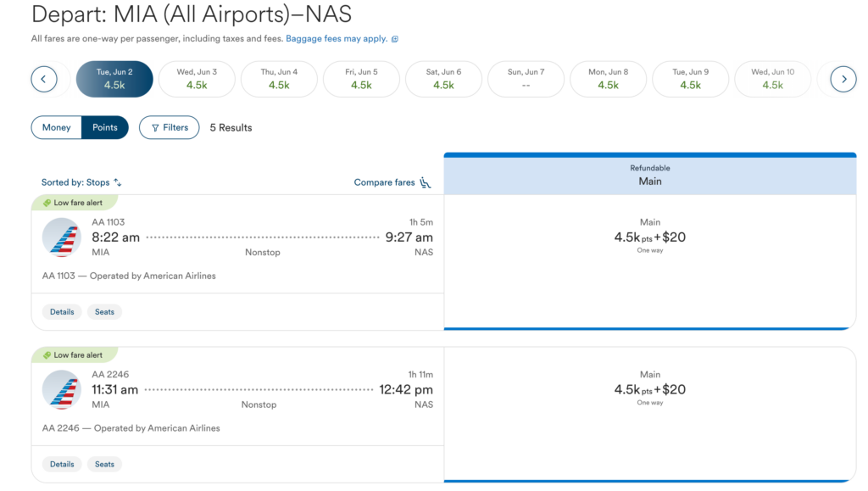
Task: Click the seat icon beside Compare fares
Action: 426,182
